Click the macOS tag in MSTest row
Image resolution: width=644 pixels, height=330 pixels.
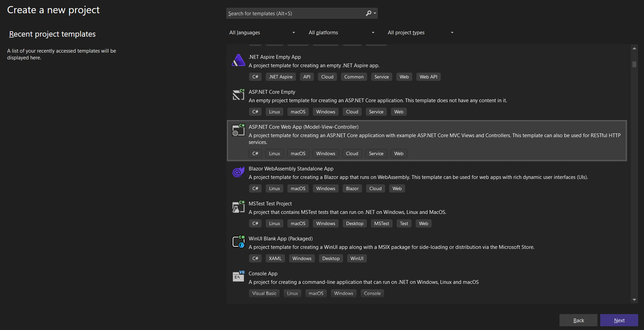(298, 223)
